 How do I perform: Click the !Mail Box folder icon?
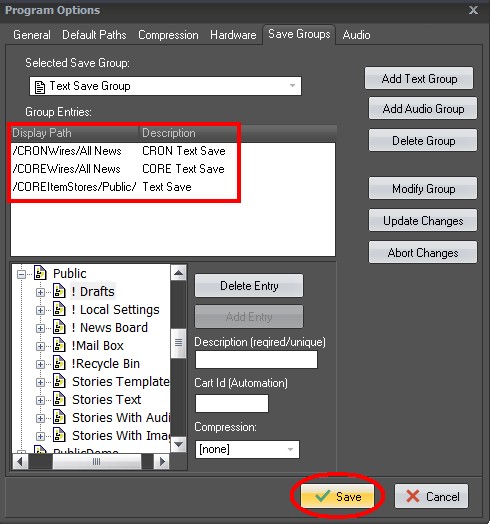pos(59,345)
